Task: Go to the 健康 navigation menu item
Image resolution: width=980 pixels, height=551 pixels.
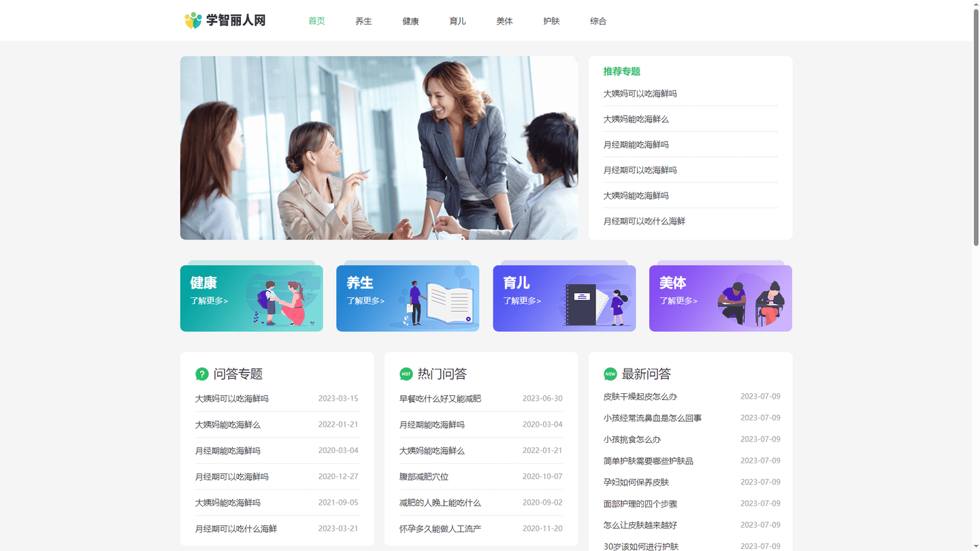Action: 410,21
